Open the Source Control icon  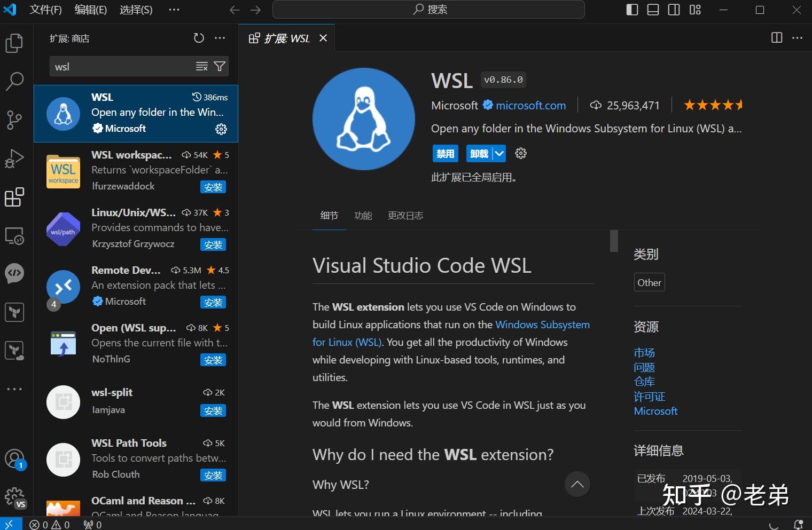click(14, 120)
